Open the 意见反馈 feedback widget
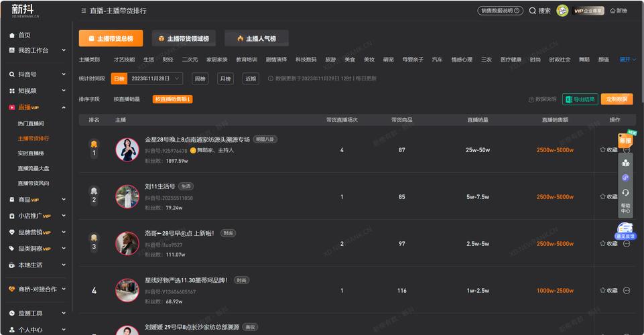The image size is (644, 335). click(x=625, y=230)
